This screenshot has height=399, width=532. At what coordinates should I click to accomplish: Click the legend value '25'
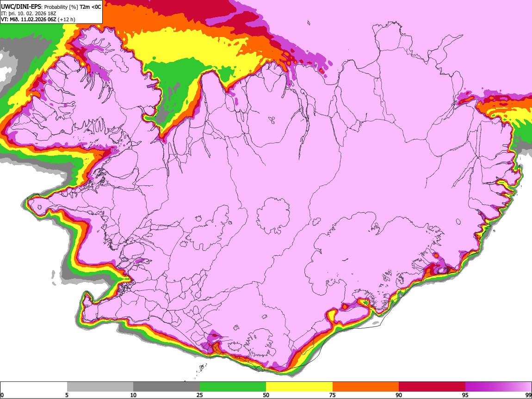tap(200, 395)
